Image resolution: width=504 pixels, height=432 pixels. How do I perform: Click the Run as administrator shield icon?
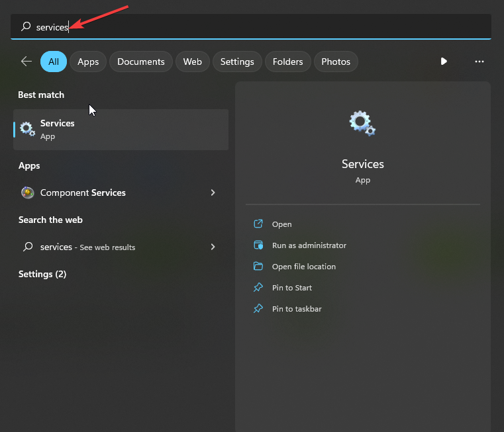point(258,245)
